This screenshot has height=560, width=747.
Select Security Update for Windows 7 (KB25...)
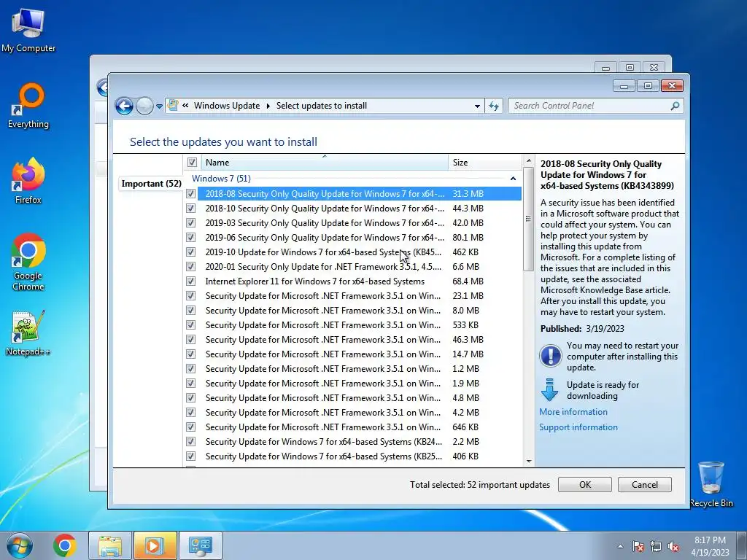point(352,456)
